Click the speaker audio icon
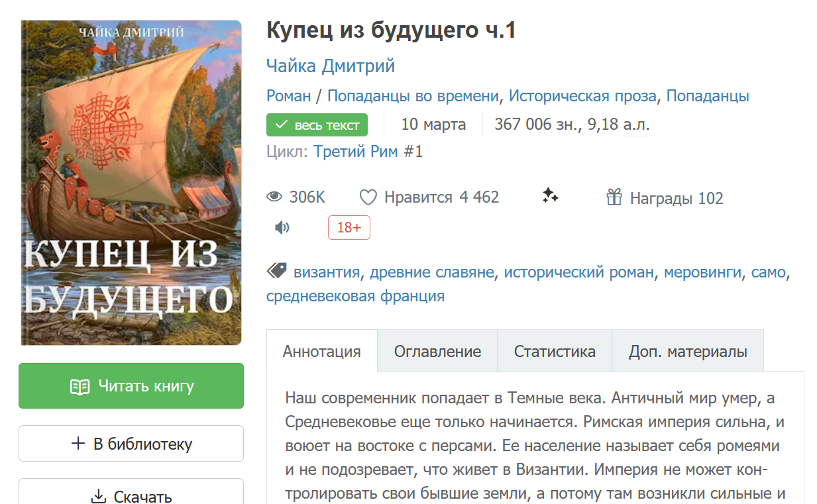 point(282,228)
